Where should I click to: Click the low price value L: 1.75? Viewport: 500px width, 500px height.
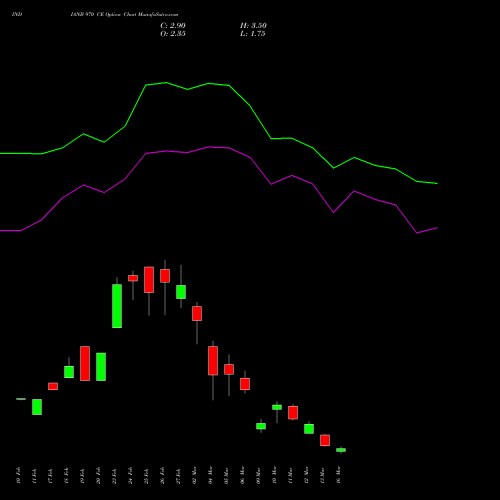(253, 34)
